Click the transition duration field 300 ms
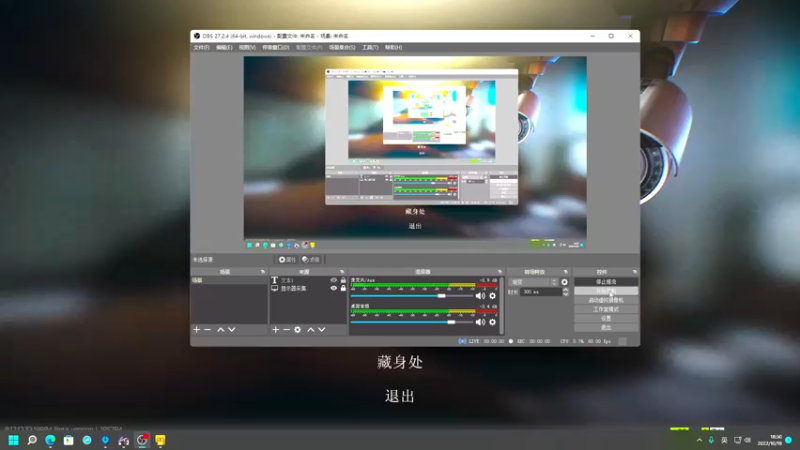Screen dimensions: 800x450 click(x=540, y=292)
